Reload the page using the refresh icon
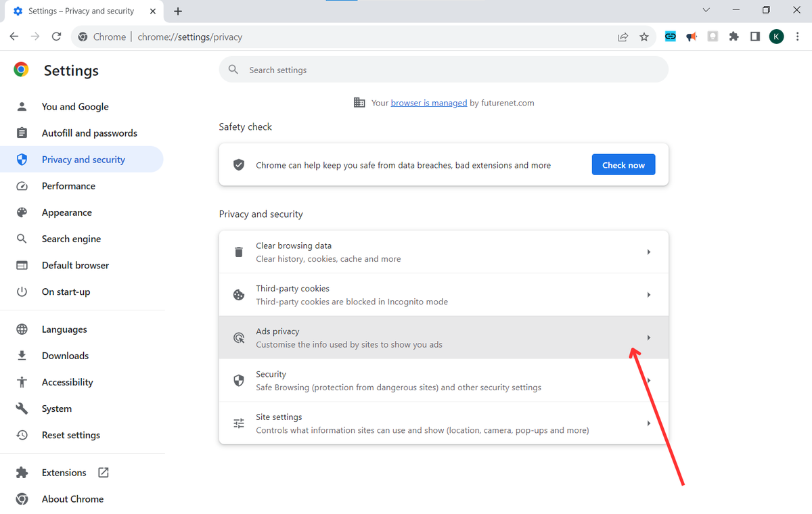Image resolution: width=812 pixels, height=514 pixels. [x=56, y=37]
